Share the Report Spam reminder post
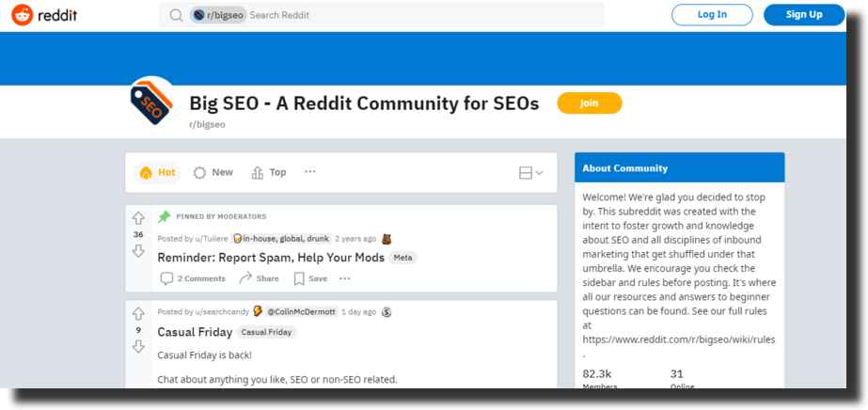 259,278
